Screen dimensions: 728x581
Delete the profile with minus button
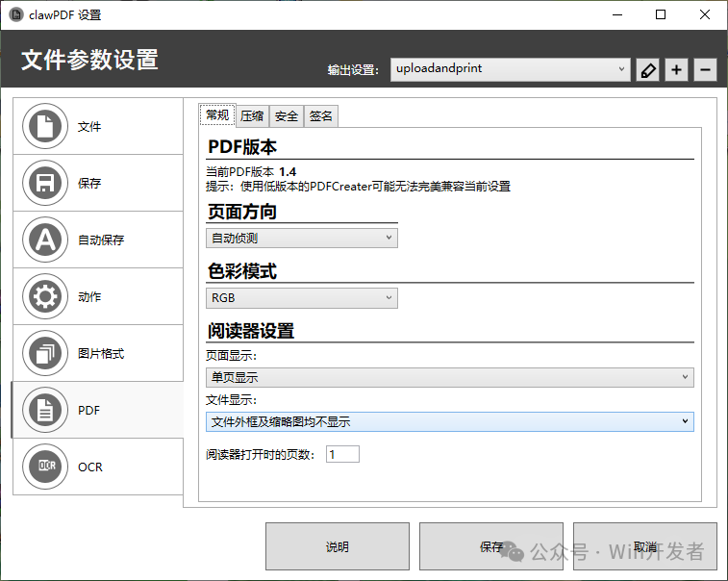(705, 70)
